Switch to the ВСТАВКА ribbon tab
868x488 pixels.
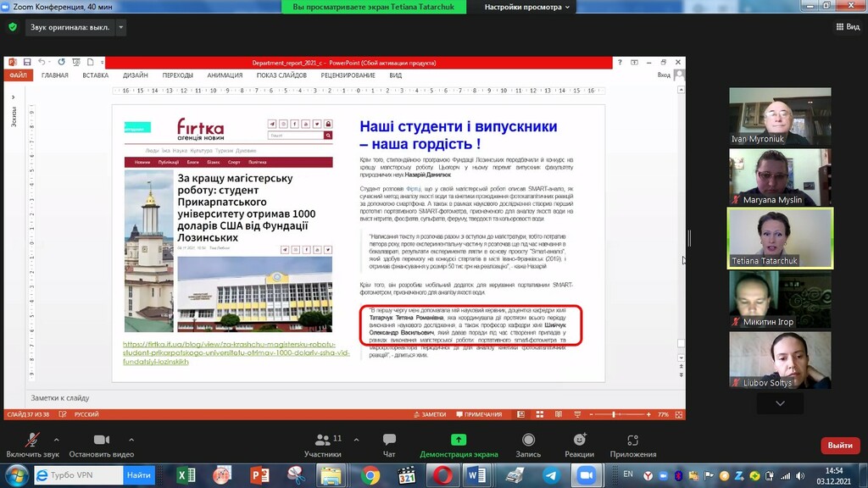click(95, 75)
